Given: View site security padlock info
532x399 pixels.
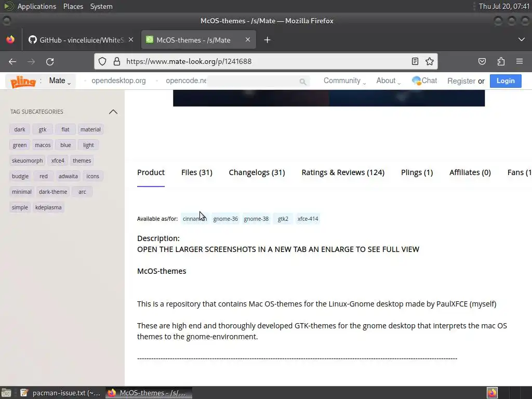Looking at the screenshot, I should pos(117,61).
